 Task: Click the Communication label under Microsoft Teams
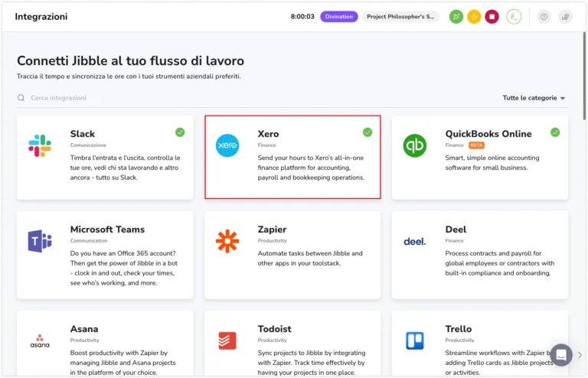tap(89, 240)
